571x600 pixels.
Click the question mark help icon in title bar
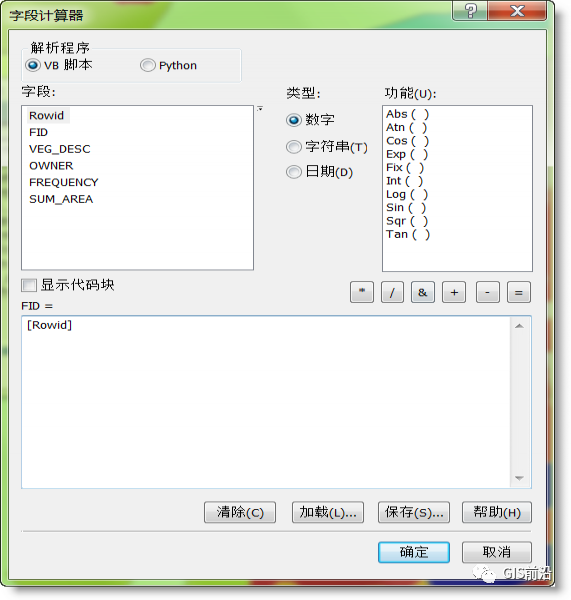tap(470, 11)
